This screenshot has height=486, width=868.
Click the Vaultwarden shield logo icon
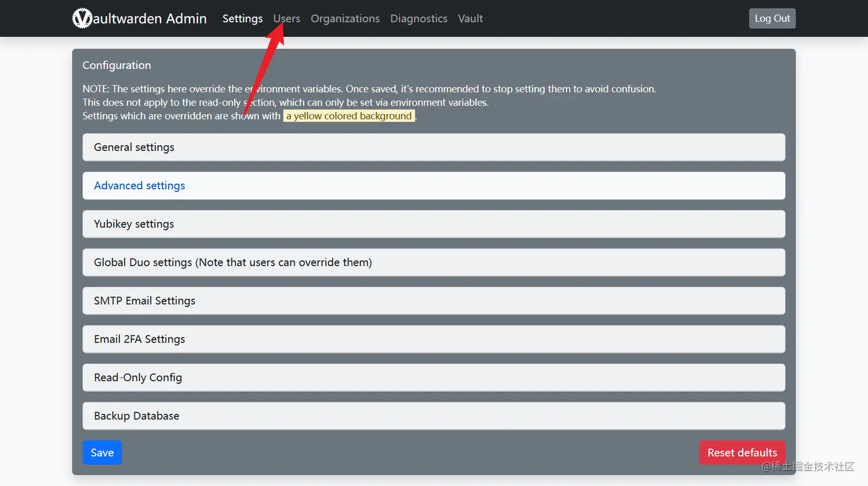pyautogui.click(x=82, y=18)
